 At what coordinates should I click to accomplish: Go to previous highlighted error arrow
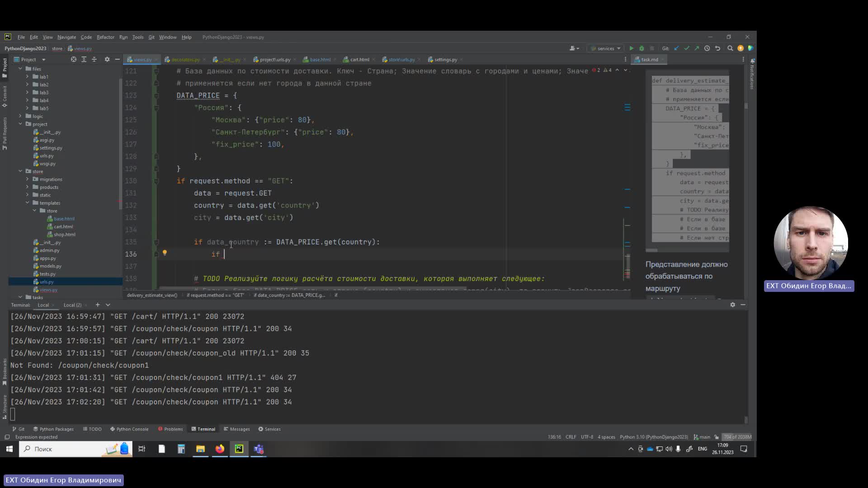coord(617,70)
